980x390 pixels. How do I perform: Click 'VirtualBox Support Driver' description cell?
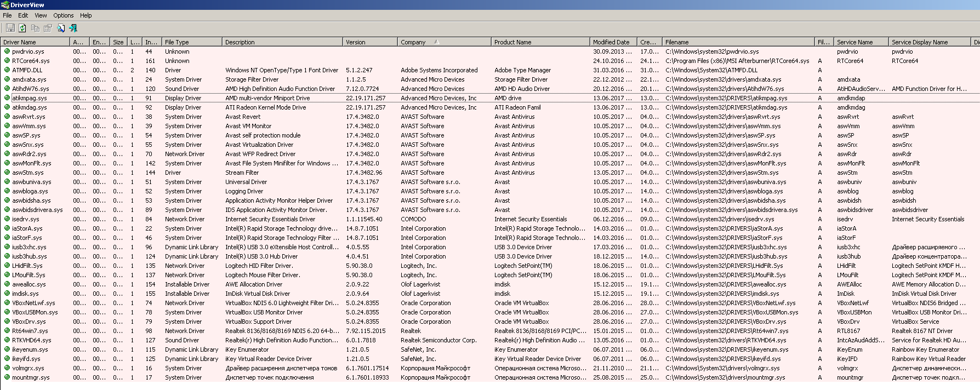[258, 322]
